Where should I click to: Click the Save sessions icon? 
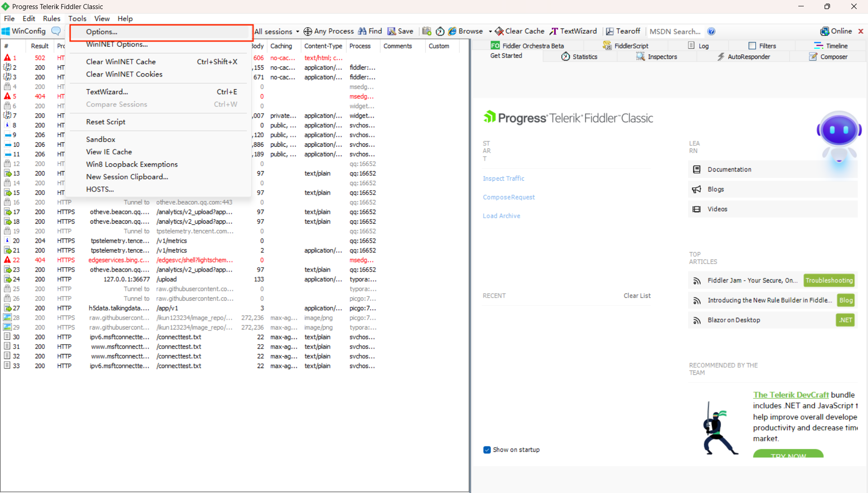(392, 31)
